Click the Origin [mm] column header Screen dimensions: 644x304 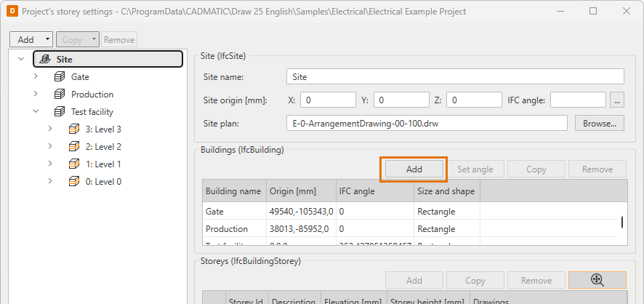tap(300, 191)
